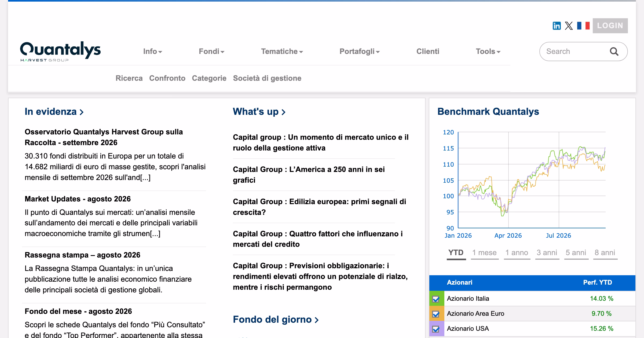The width and height of the screenshot is (644, 338).
Task: Click the 15.26 % performance value
Action: click(x=602, y=329)
